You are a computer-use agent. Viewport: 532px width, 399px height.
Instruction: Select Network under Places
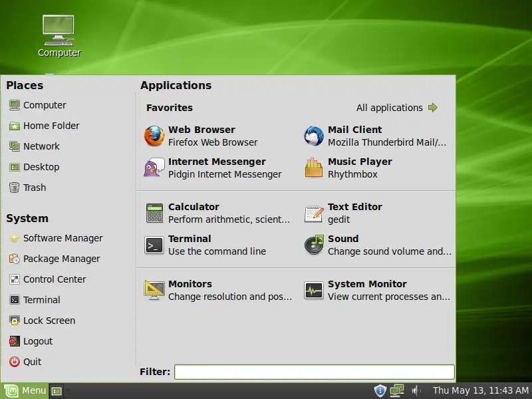pos(41,146)
